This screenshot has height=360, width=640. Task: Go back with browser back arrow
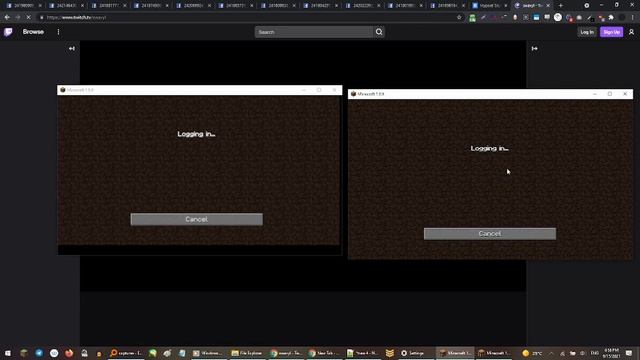point(7,18)
